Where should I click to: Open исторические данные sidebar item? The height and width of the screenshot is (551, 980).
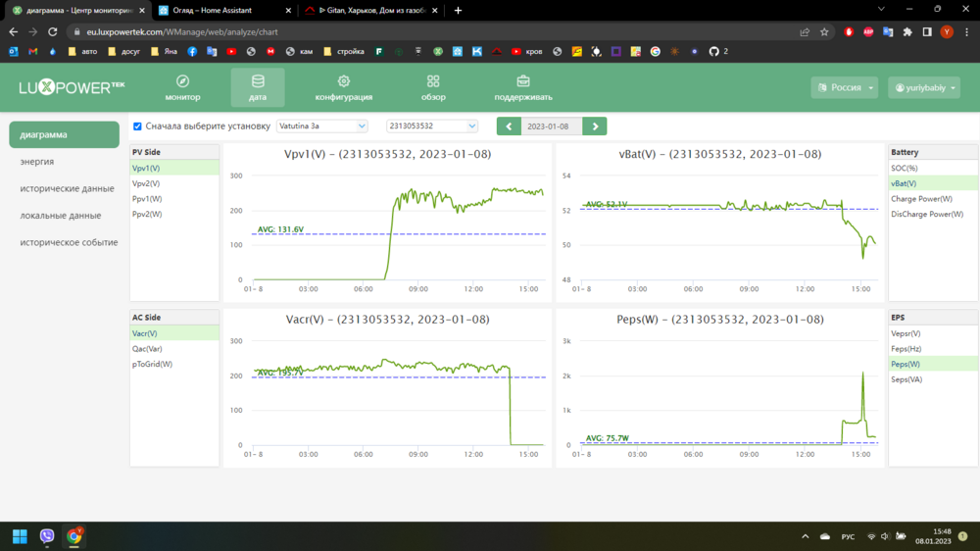tap(67, 188)
